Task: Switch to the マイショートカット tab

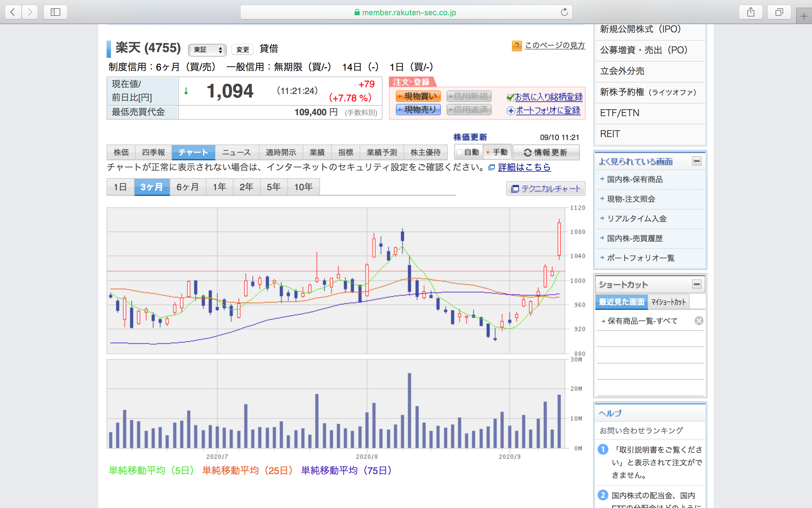Action: click(668, 302)
